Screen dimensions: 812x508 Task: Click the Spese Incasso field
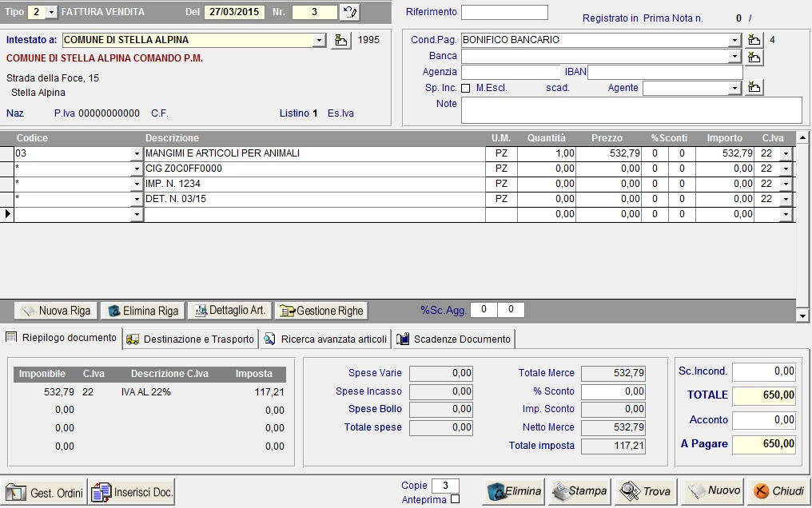coord(440,391)
